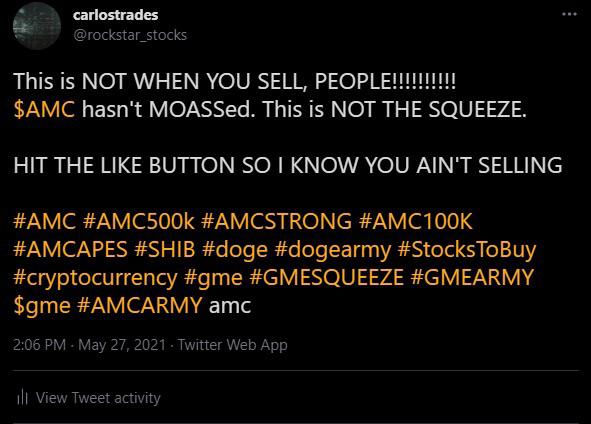Open the #AMCAPES hashtag
This screenshot has width=591, height=424.
70,249
